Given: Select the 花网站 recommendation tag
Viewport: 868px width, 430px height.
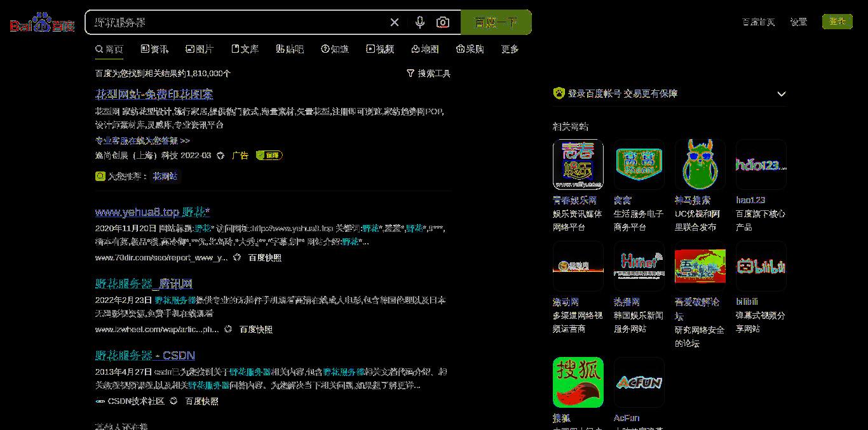Looking at the screenshot, I should (x=165, y=176).
